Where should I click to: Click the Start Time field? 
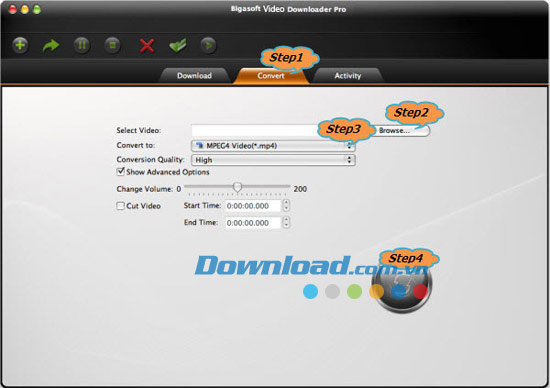[x=253, y=206]
